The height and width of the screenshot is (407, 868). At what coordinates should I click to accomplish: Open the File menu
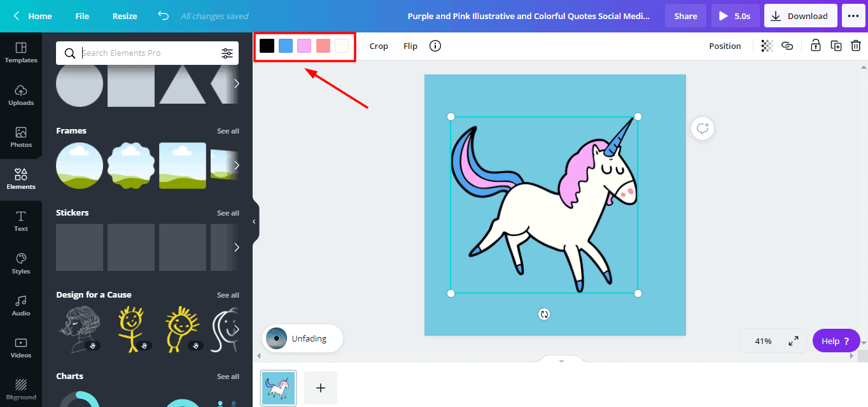[82, 16]
